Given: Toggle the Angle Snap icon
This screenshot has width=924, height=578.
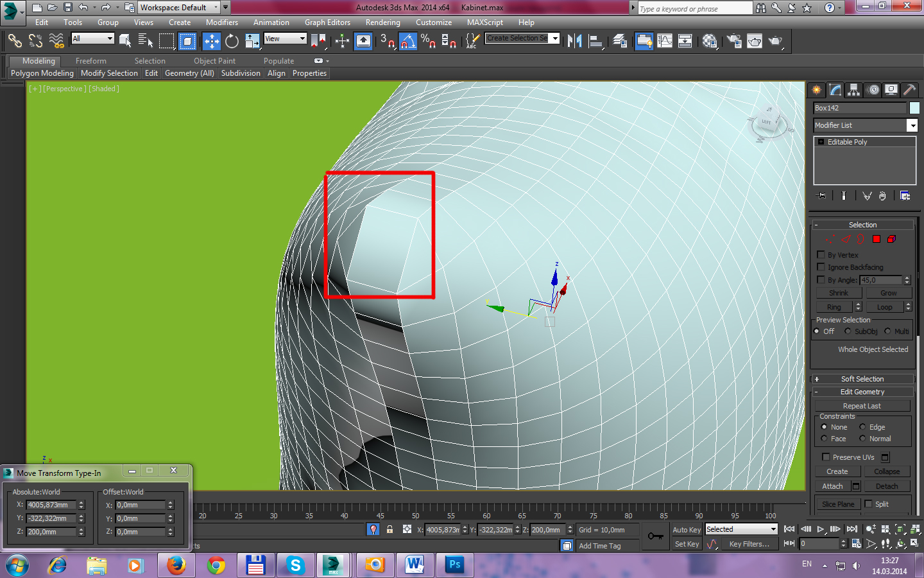Looking at the screenshot, I should click(x=408, y=41).
